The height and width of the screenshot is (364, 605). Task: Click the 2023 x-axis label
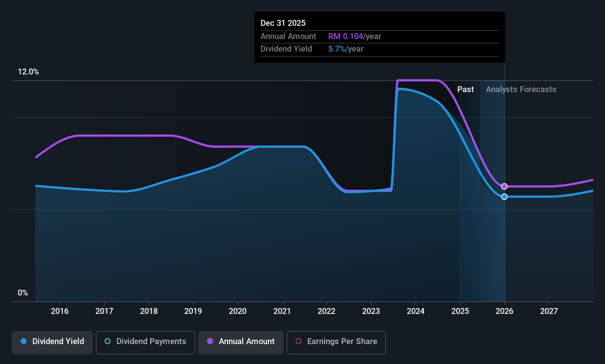pyautogui.click(x=371, y=311)
